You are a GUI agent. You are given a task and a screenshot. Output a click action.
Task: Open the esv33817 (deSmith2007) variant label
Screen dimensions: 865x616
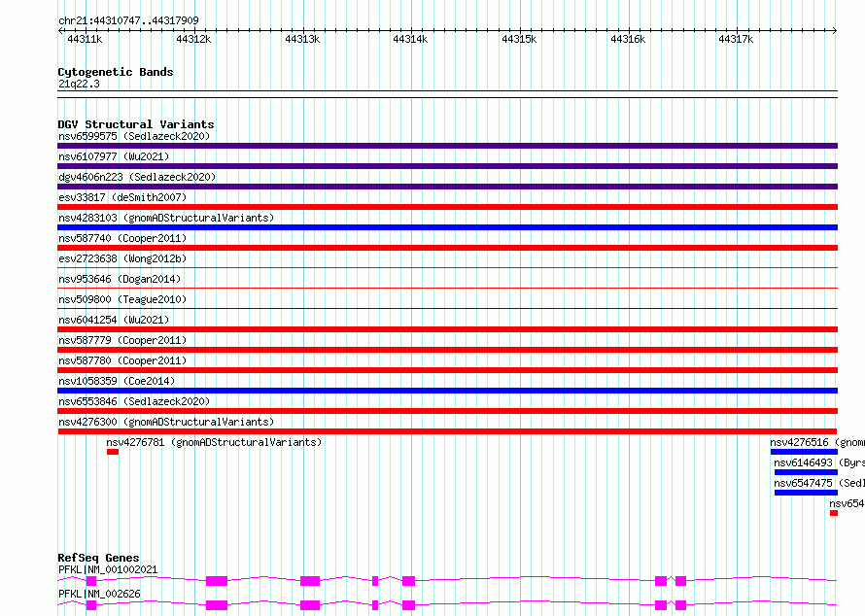(122, 197)
